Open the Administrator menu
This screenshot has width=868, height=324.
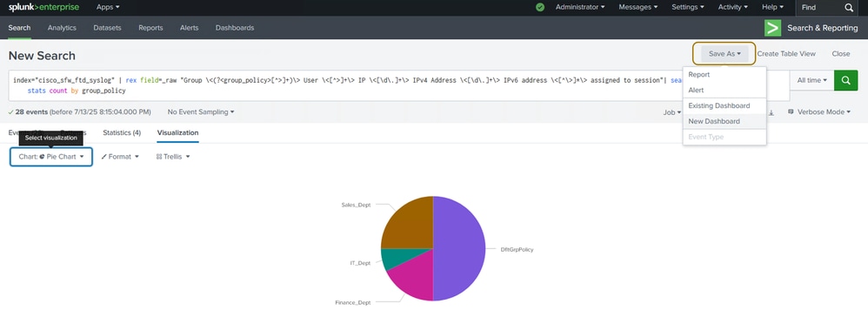pyautogui.click(x=580, y=7)
